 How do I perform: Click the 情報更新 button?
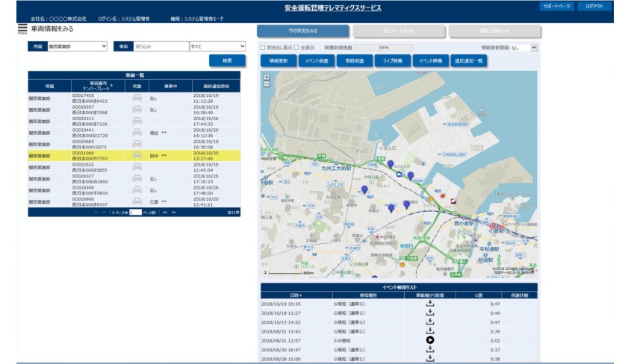pyautogui.click(x=279, y=61)
